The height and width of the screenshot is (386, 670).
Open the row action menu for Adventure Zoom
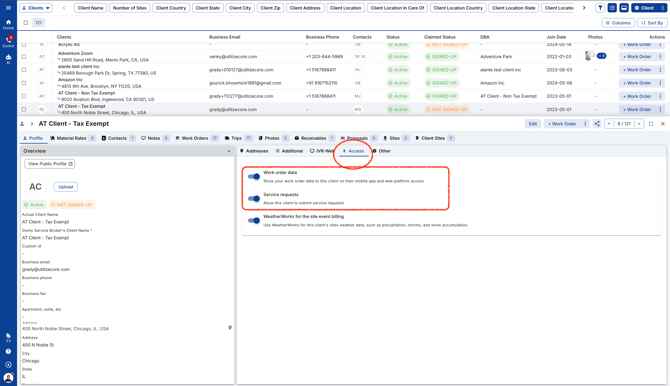coord(660,56)
